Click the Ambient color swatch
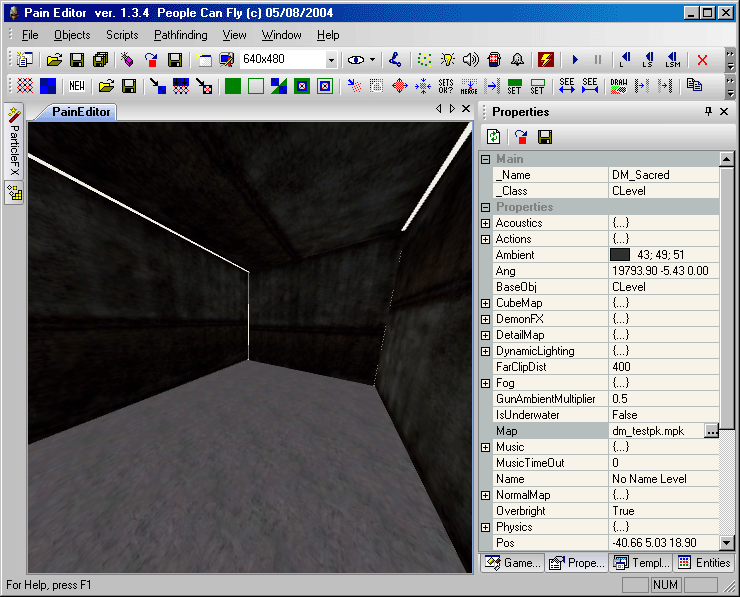Screen dimensions: 740x597 click(x=620, y=255)
